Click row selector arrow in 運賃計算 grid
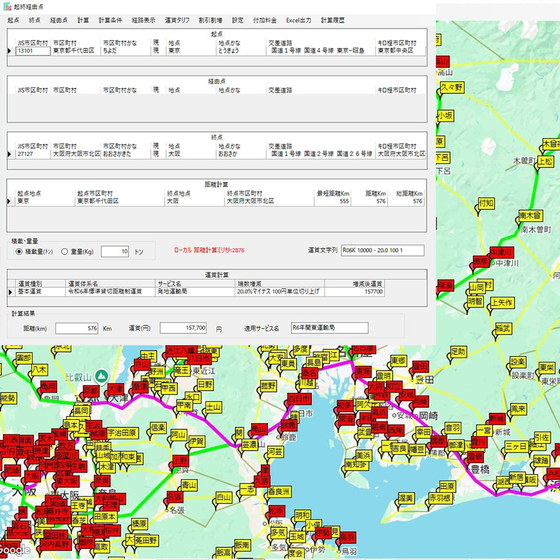This screenshot has width=560, height=560. click(x=10, y=292)
